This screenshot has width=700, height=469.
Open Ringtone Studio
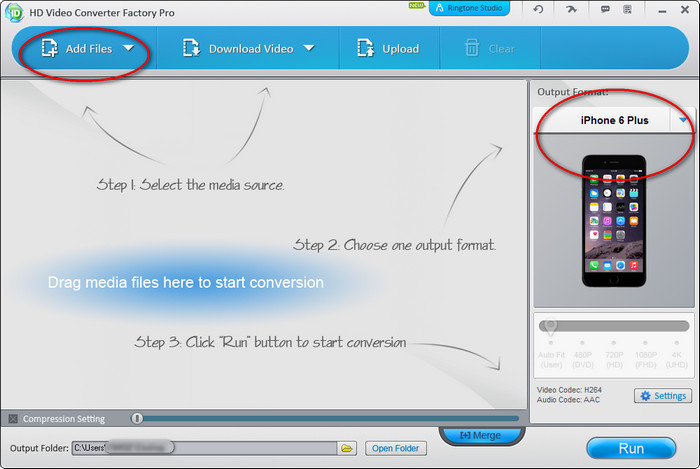[x=469, y=8]
